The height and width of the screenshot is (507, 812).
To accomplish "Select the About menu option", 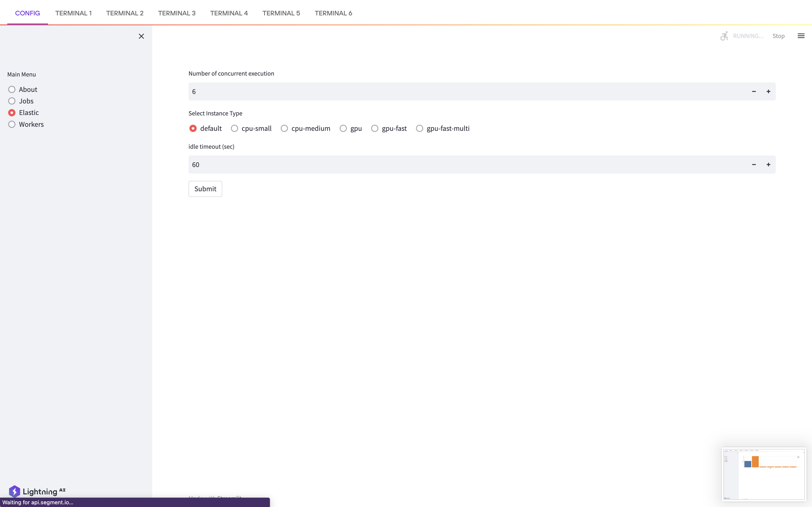I will pyautogui.click(x=12, y=90).
